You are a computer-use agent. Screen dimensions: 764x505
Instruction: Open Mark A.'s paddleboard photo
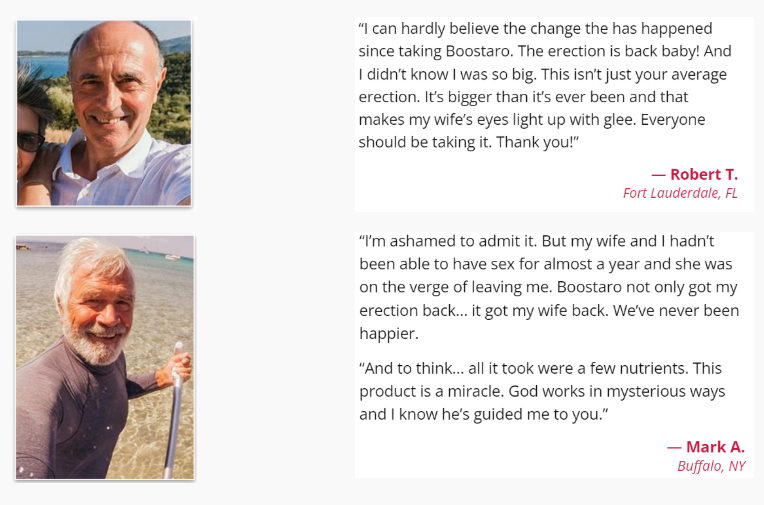coord(105,357)
